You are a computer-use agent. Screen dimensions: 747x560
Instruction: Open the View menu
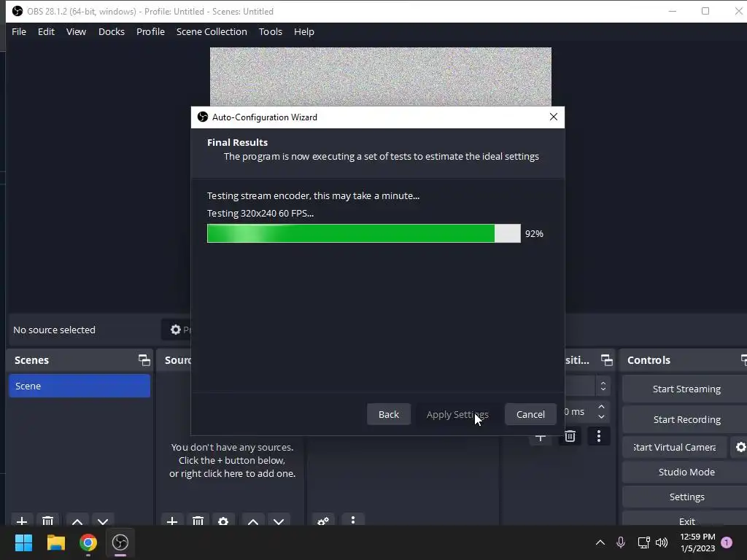(x=76, y=32)
